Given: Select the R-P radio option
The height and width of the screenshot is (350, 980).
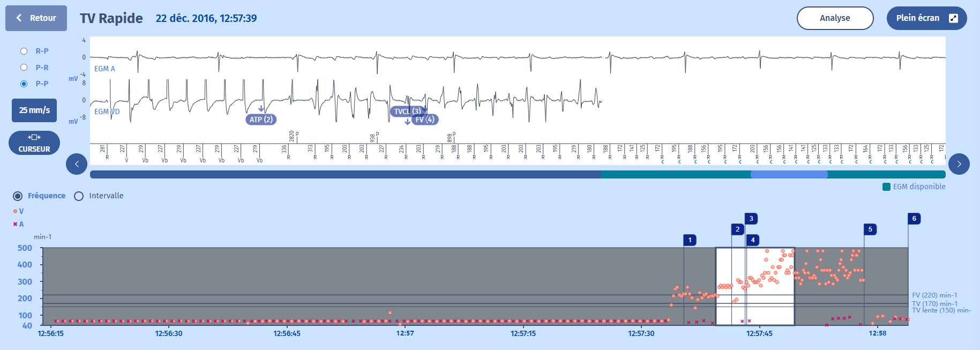Looking at the screenshot, I should [x=24, y=51].
